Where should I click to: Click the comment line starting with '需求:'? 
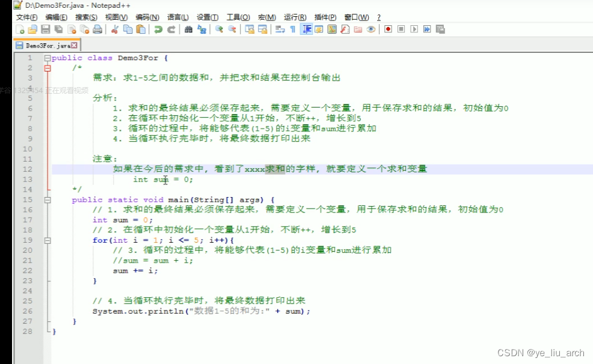coord(217,77)
